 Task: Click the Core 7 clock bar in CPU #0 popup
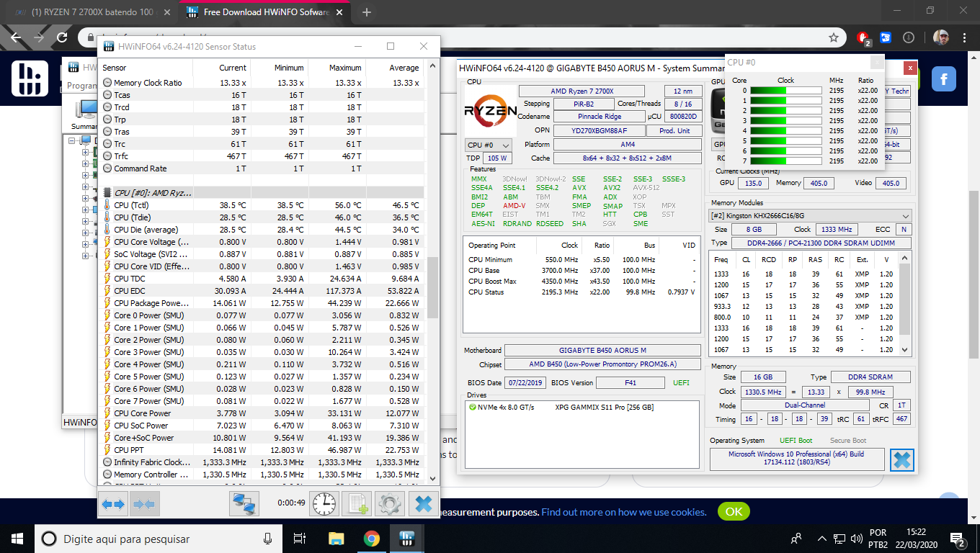[x=785, y=161]
